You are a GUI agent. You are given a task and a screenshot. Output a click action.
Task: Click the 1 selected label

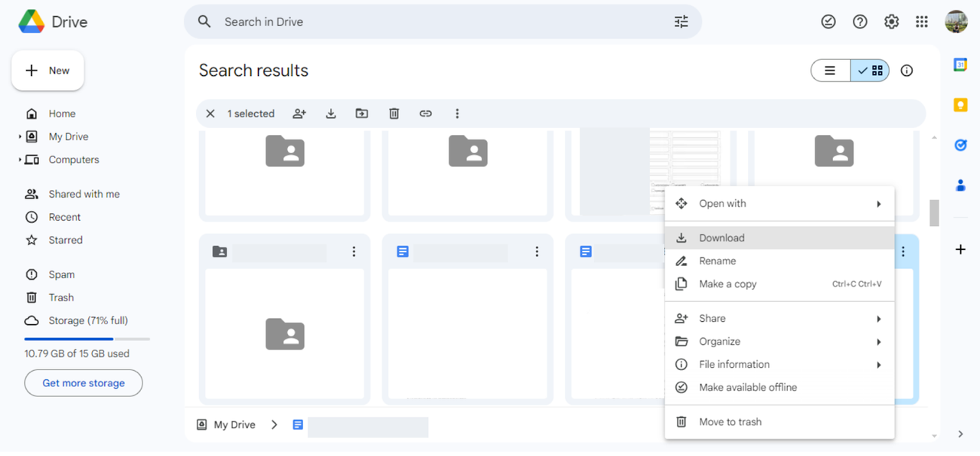pyautogui.click(x=250, y=113)
